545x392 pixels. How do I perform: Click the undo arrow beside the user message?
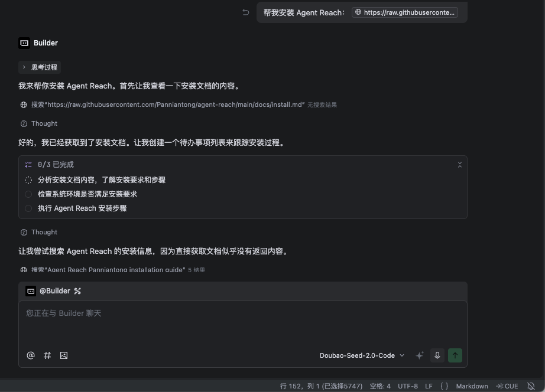coord(246,12)
